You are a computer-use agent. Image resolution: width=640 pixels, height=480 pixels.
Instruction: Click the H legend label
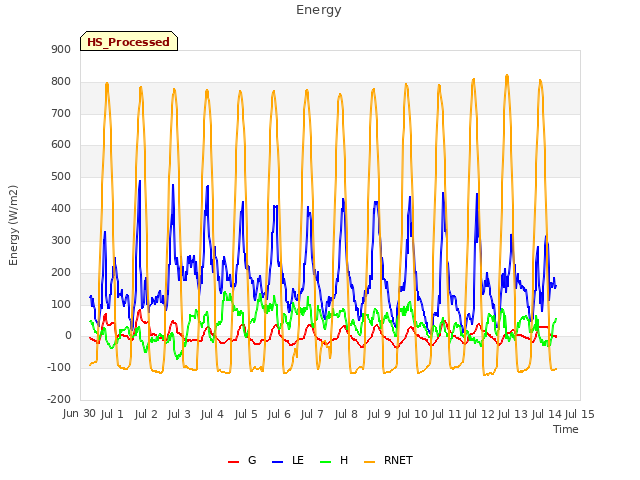coord(344,460)
